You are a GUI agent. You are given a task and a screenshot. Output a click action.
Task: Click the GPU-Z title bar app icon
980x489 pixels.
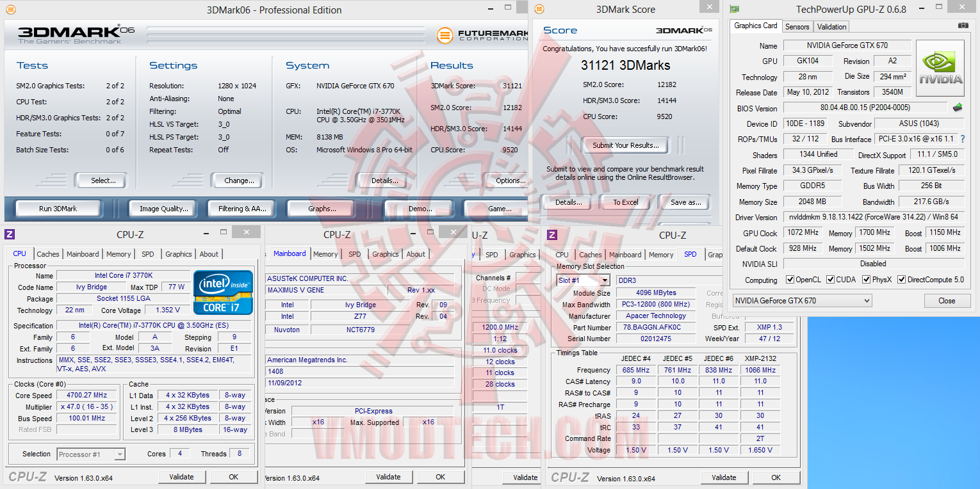pyautogui.click(x=735, y=9)
